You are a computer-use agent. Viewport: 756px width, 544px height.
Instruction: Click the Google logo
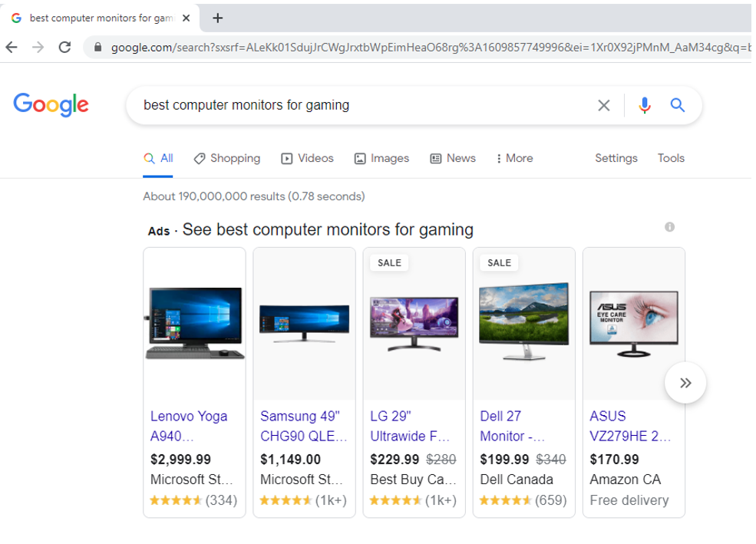[51, 104]
